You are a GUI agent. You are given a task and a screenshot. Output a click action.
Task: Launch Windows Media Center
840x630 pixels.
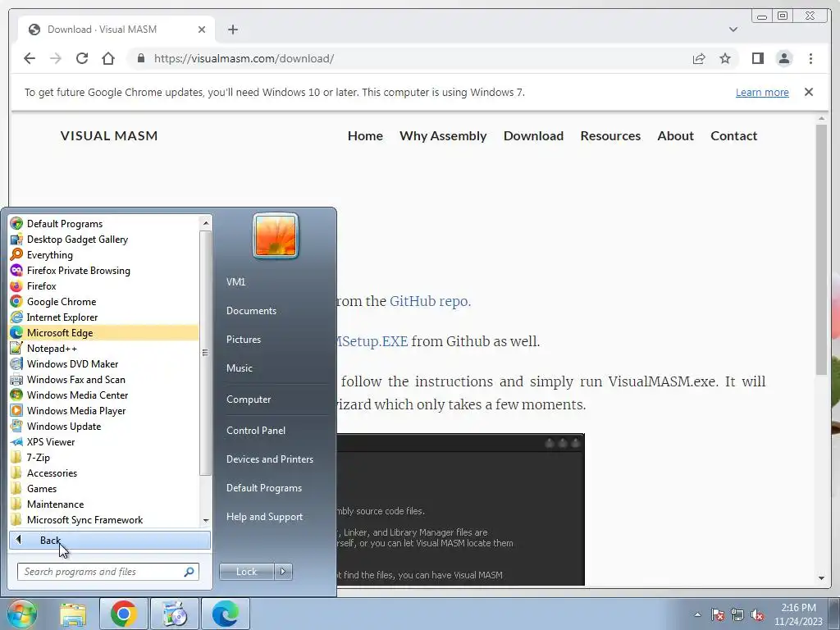[x=104, y=395]
